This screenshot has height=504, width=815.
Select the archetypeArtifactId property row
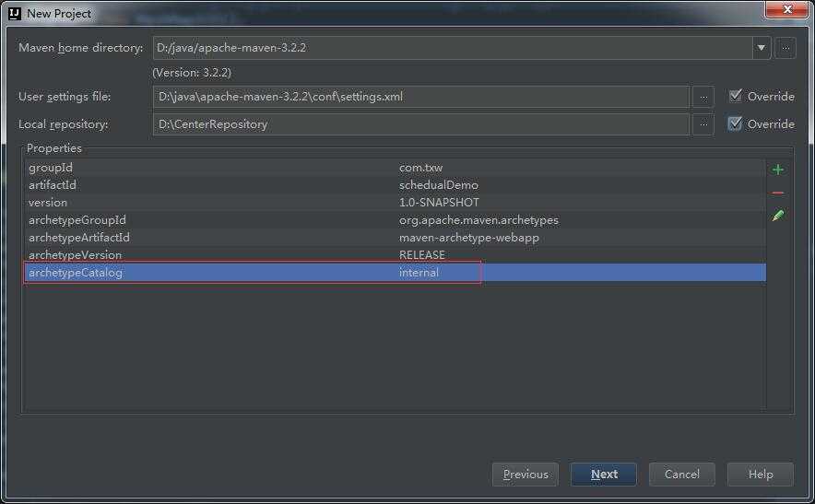click(x=395, y=238)
